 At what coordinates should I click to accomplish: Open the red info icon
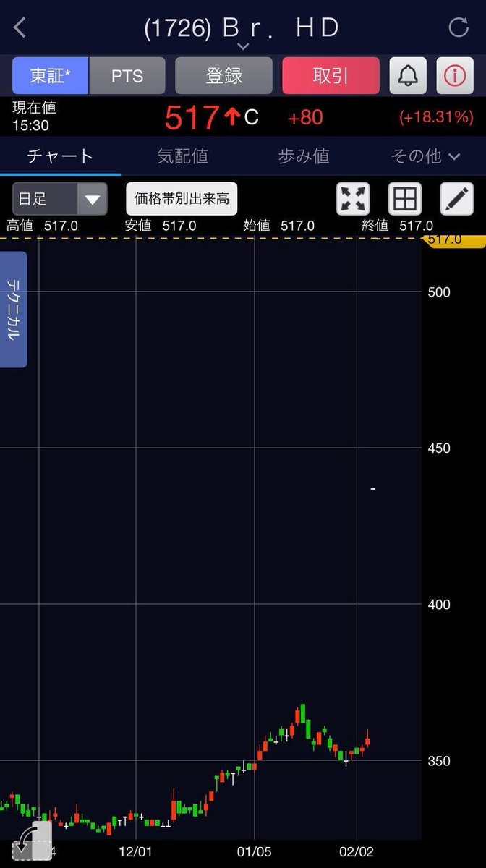[455, 75]
